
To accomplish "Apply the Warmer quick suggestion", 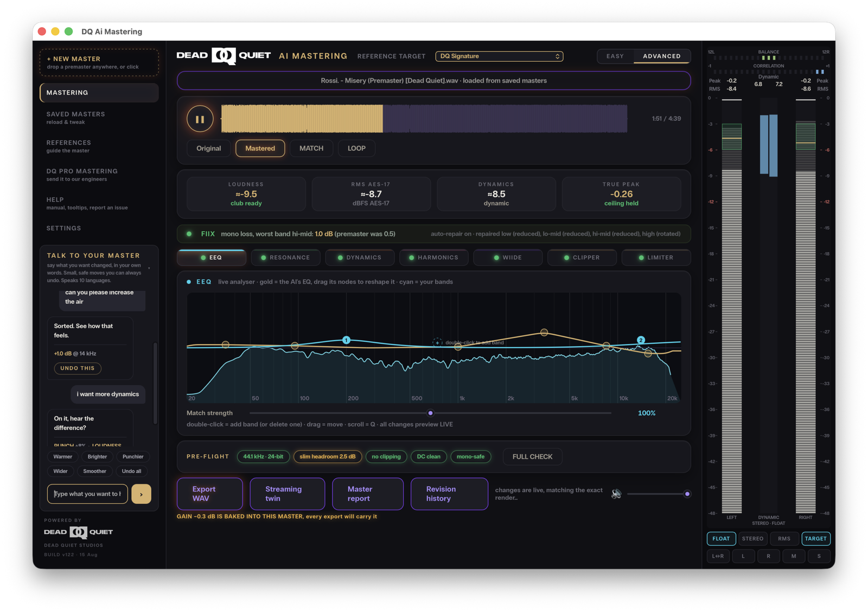I will coord(63,457).
